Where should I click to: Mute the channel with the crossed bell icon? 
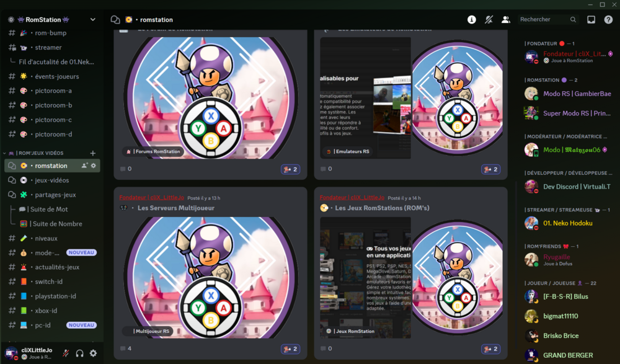(489, 19)
